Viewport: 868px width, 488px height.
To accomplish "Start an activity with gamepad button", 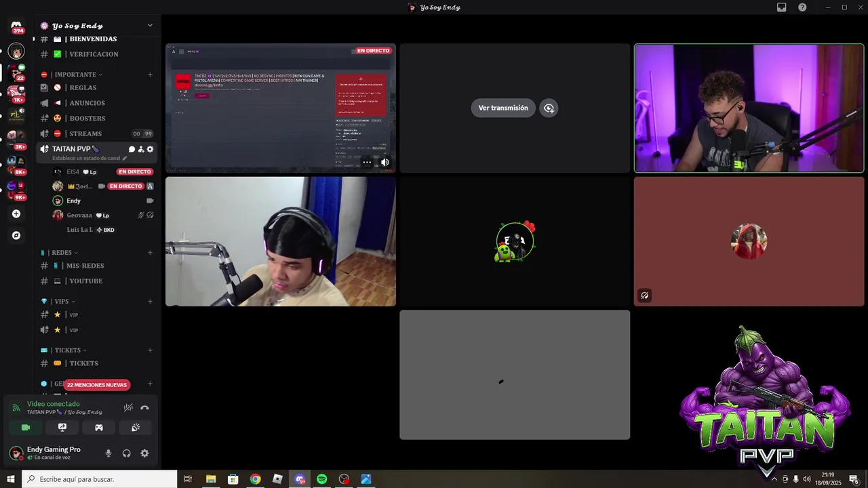I will (99, 428).
